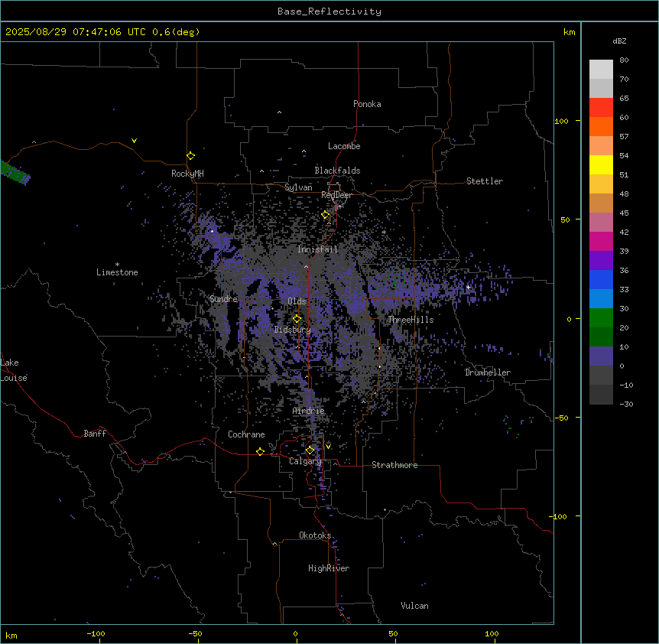
Task: Click the yellow diamond marker just below RedDeer
Action: [326, 215]
